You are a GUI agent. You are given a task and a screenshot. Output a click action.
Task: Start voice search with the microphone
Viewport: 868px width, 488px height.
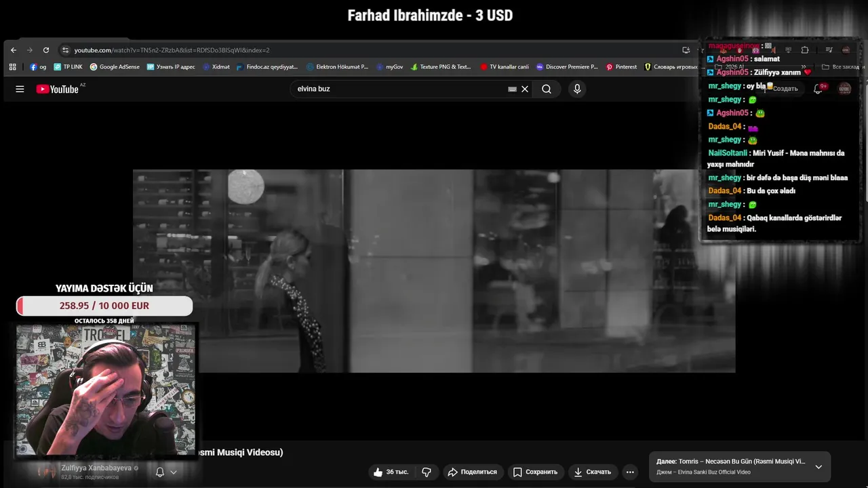coord(577,89)
